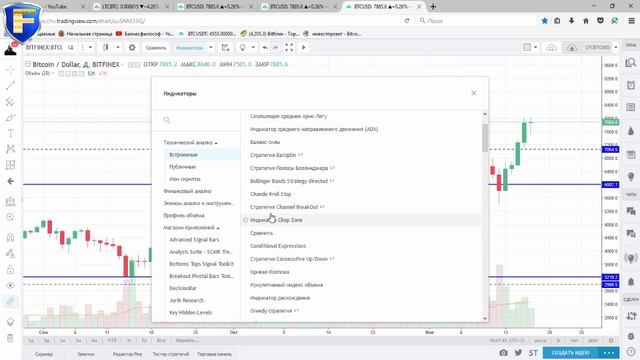
Task: Open the Screener bottom tab
Action: [44, 354]
